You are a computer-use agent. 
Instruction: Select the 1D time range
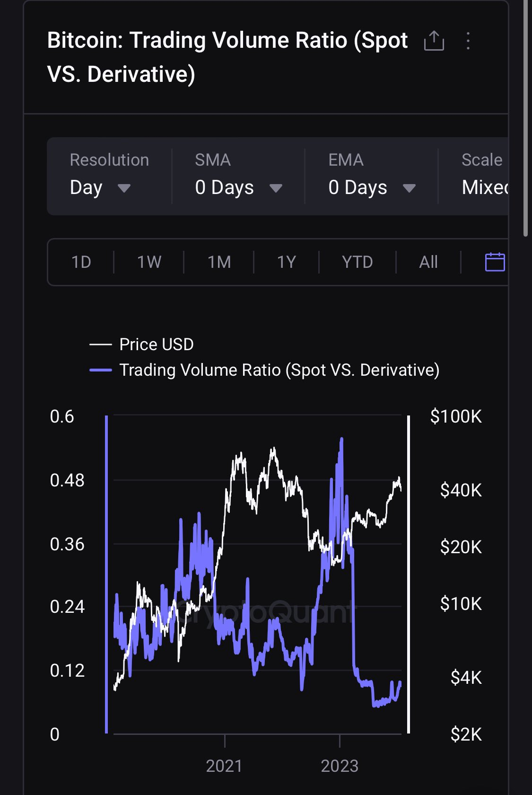click(x=81, y=262)
